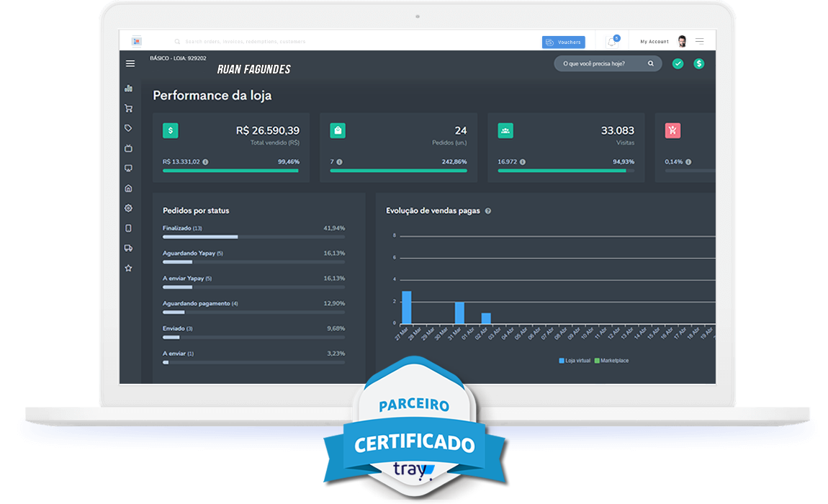
Task: Click the green dollar circle icon
Action: coord(699,64)
